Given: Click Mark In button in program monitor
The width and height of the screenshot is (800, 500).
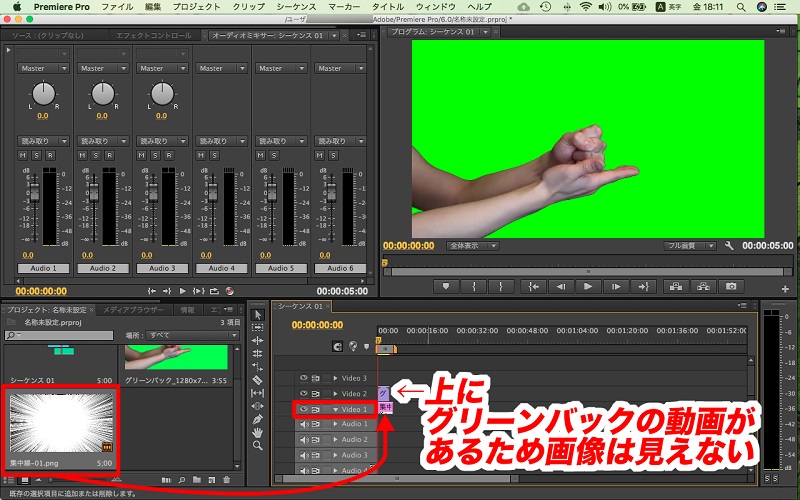Looking at the screenshot, I should click(x=473, y=287).
